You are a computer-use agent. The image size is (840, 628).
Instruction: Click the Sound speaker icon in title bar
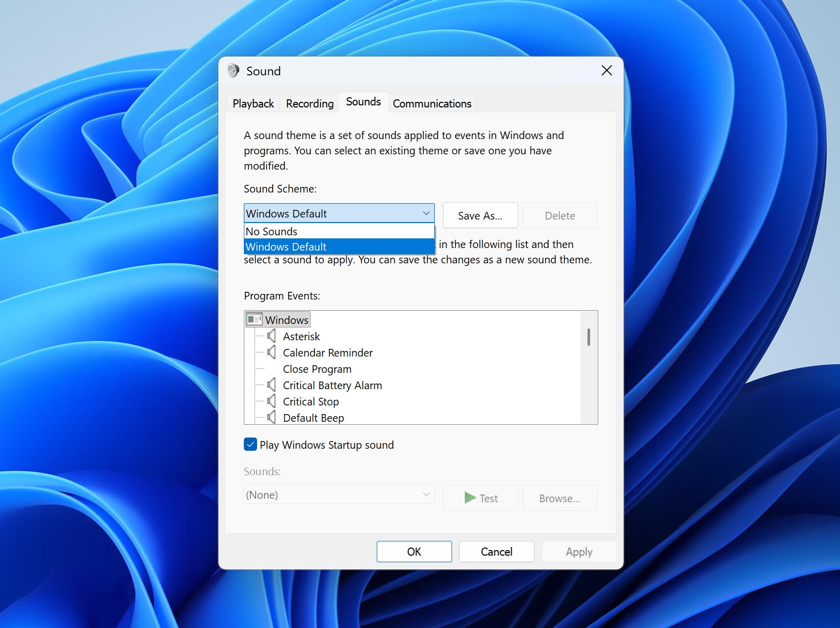[x=233, y=71]
